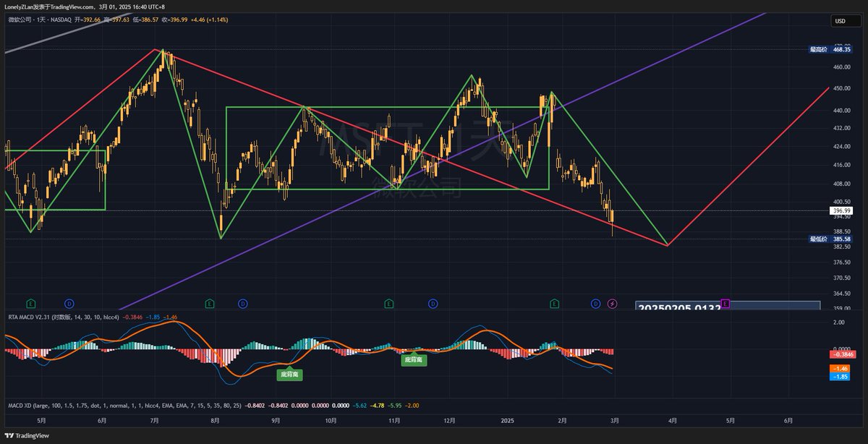
Task: Click the 376.50 price axis level
Action: pos(842,262)
